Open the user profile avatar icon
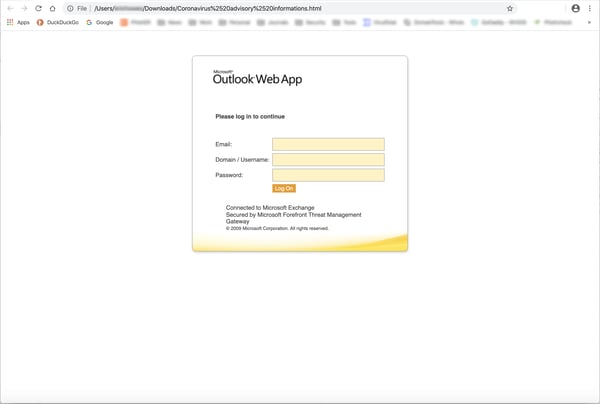Image resolution: width=600 pixels, height=404 pixels. [x=575, y=8]
